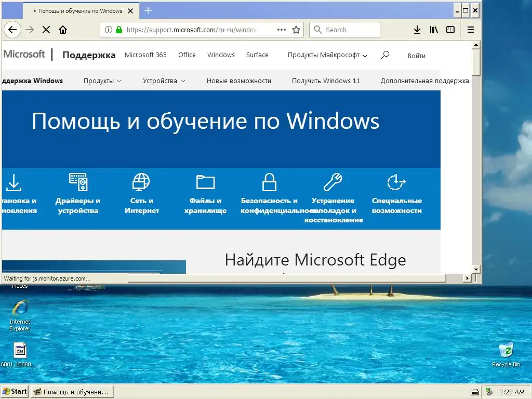Go back with the browser back arrow
The image size is (532, 399).
[x=12, y=30]
